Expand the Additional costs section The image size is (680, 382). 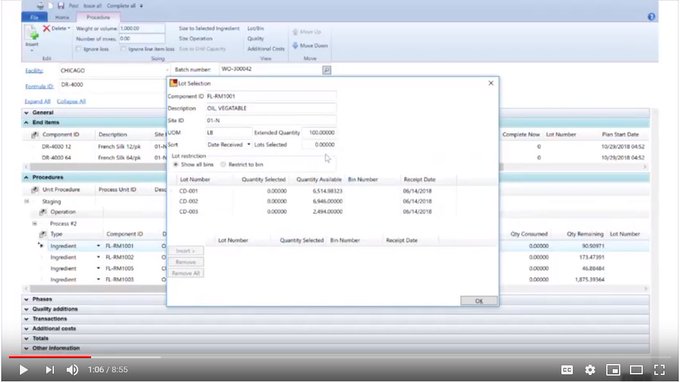[26, 329]
